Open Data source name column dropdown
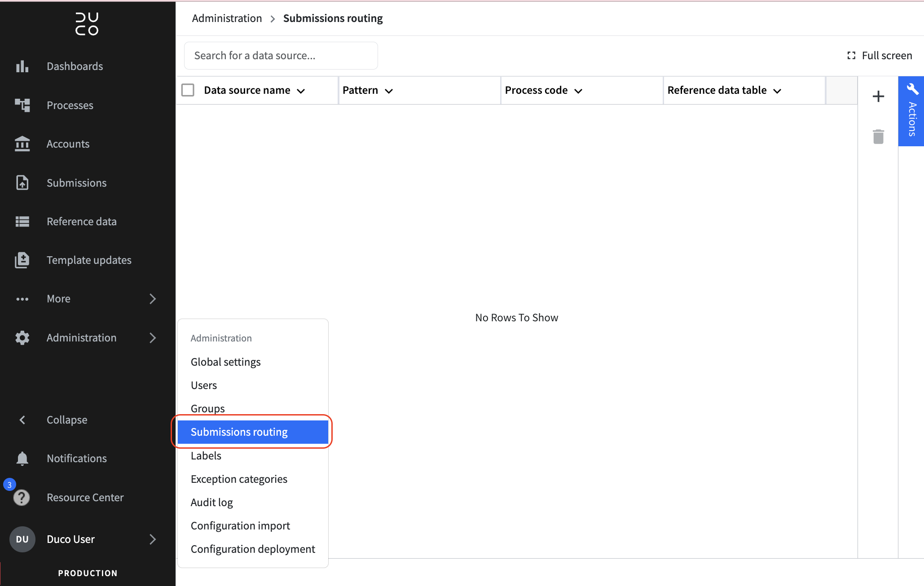Image resolution: width=924 pixels, height=586 pixels. (x=301, y=91)
